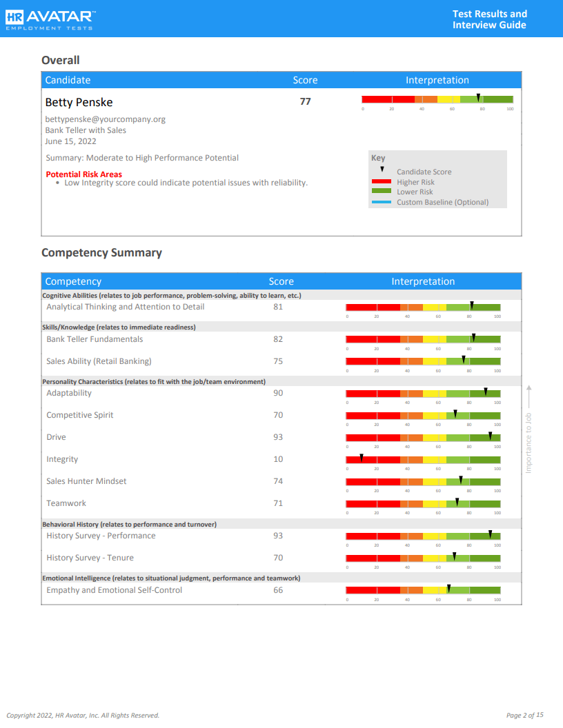Select the Candidate Score marker in the Key
Viewport: 563px width, 728px height.
tap(382, 169)
